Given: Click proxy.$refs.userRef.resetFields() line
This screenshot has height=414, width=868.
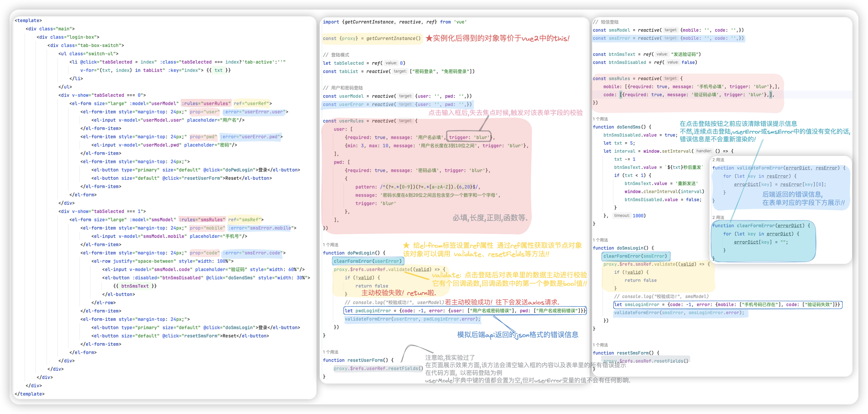Looking at the screenshot, I should pos(378,369).
